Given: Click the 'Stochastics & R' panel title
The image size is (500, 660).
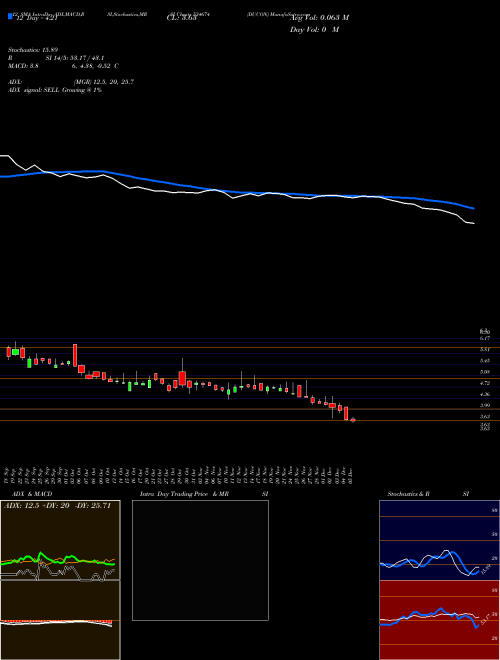Looking at the screenshot, I should 408,494.
